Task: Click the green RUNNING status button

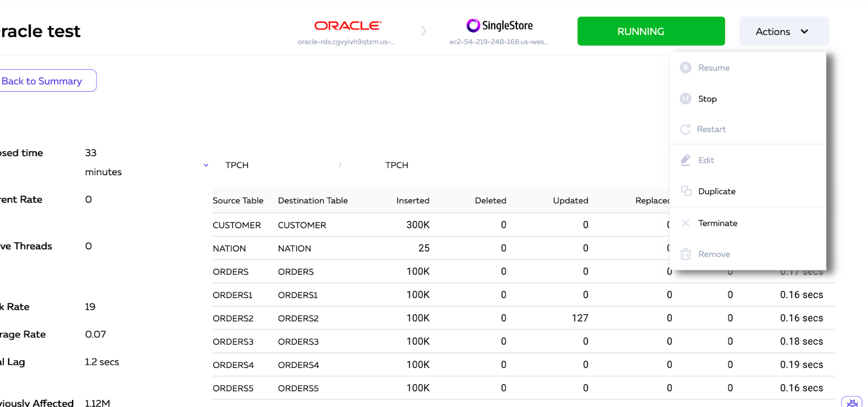Action: pos(651,31)
